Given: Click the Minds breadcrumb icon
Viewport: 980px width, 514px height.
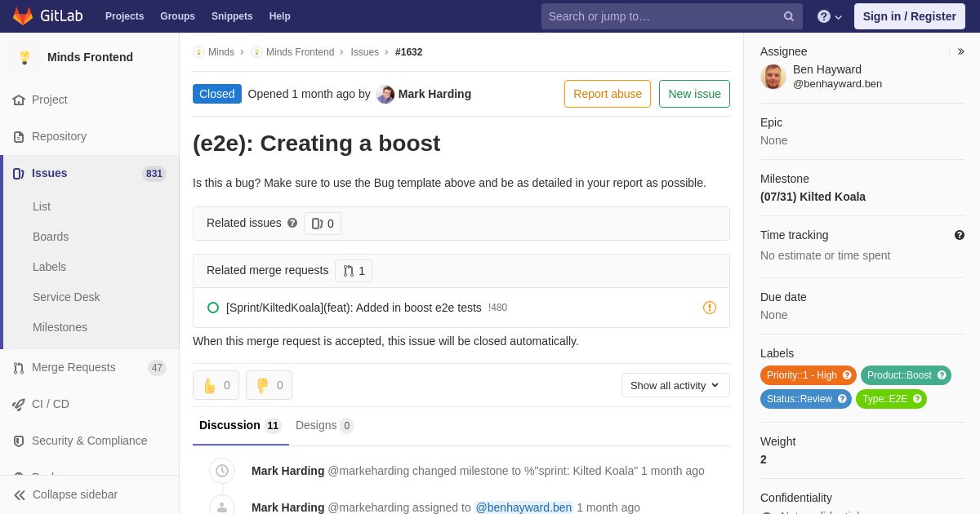Looking at the screenshot, I should pos(198,52).
